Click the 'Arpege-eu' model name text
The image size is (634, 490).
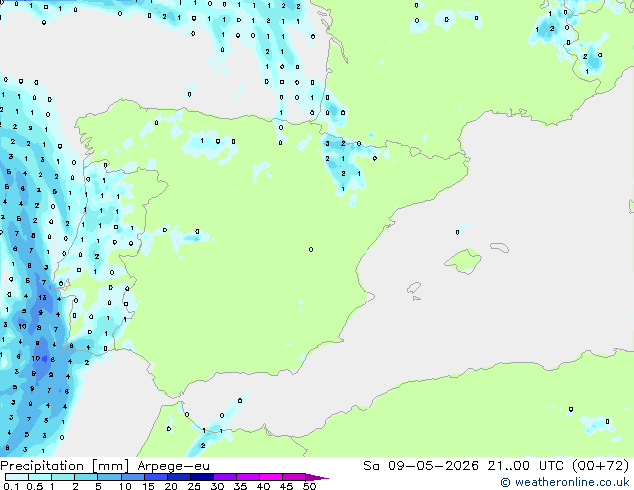173,466
